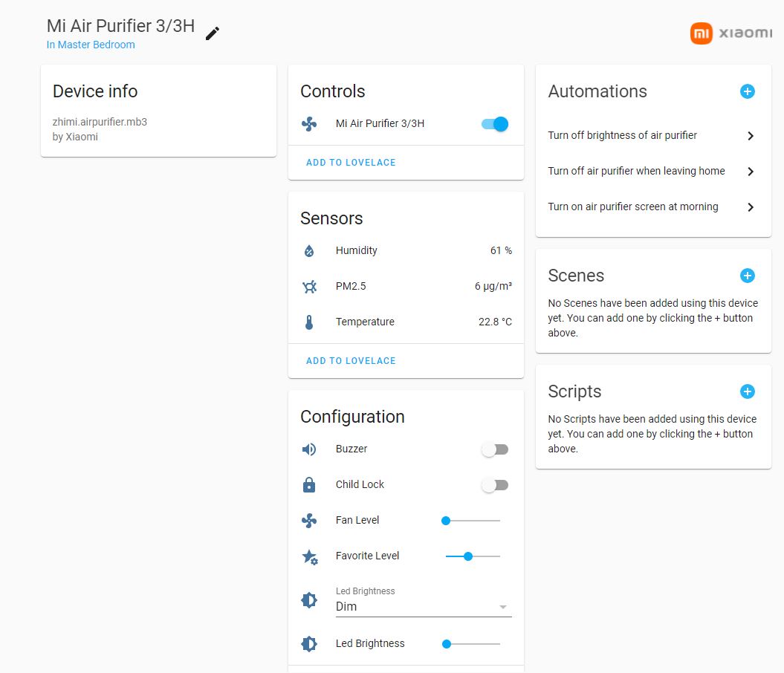Click the Favorite Level label
The height and width of the screenshot is (673, 784).
pos(367,556)
